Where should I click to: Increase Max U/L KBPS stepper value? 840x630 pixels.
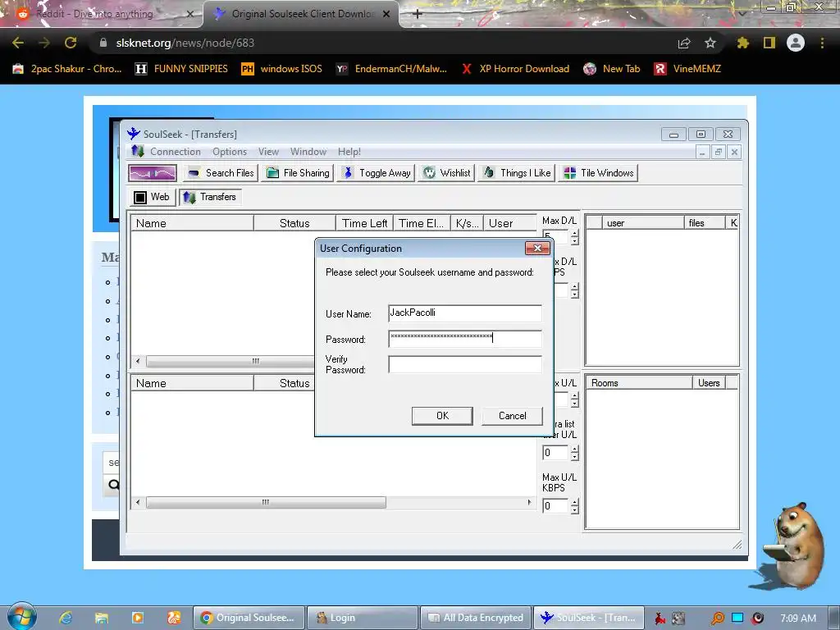[x=575, y=502]
